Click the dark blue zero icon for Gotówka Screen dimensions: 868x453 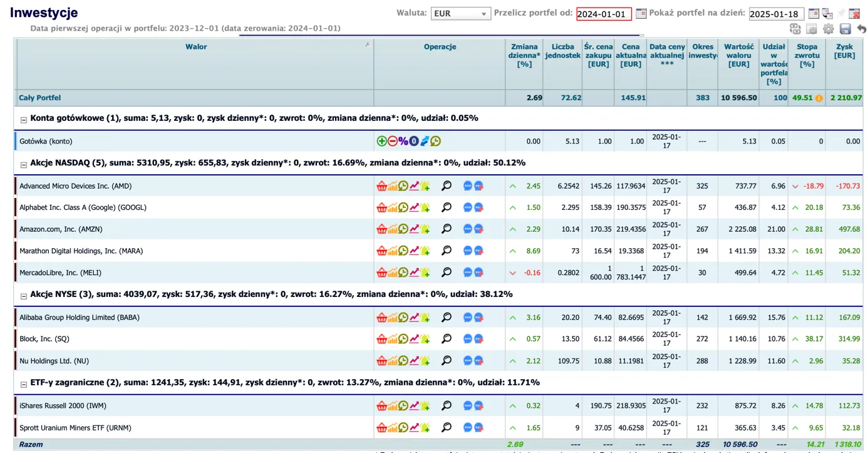(x=414, y=141)
